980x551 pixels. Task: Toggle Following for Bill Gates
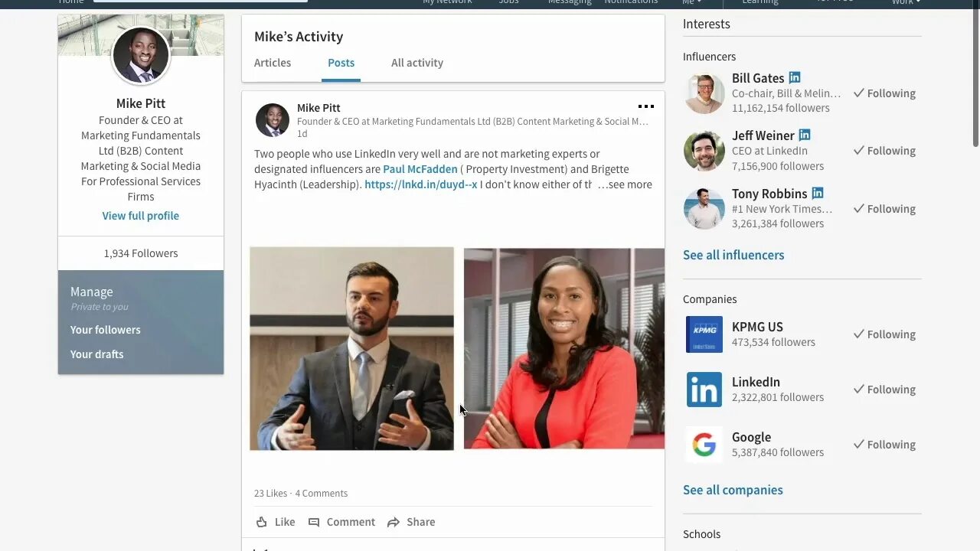point(884,93)
